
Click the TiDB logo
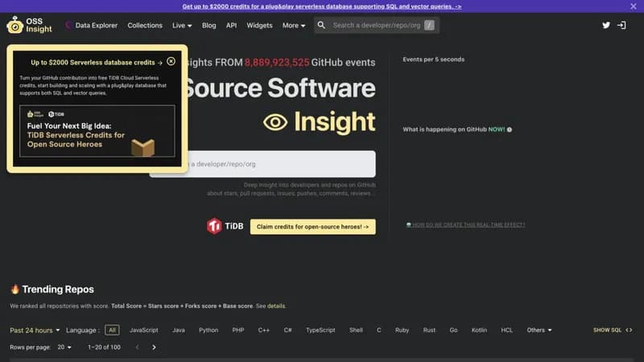point(225,226)
